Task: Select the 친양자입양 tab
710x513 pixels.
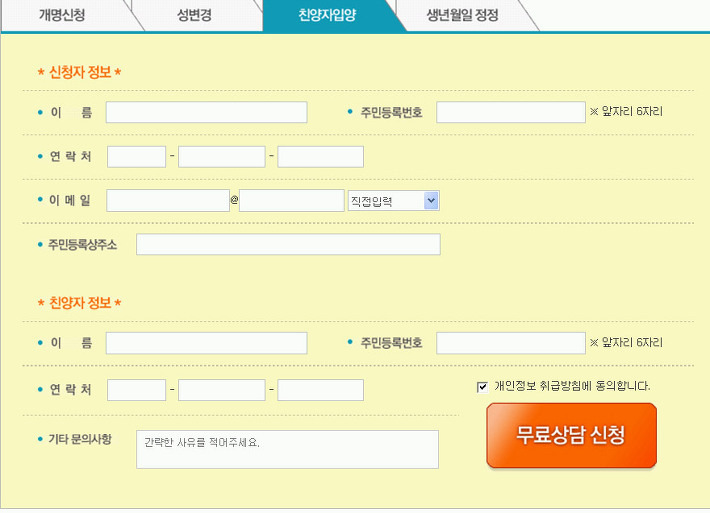Action: coord(327,15)
